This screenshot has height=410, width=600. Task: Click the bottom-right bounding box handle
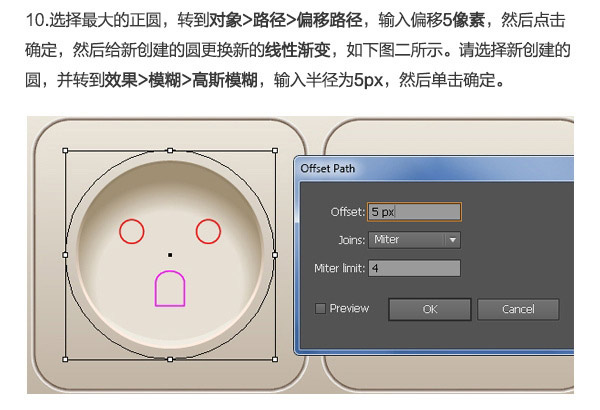tap(275, 359)
